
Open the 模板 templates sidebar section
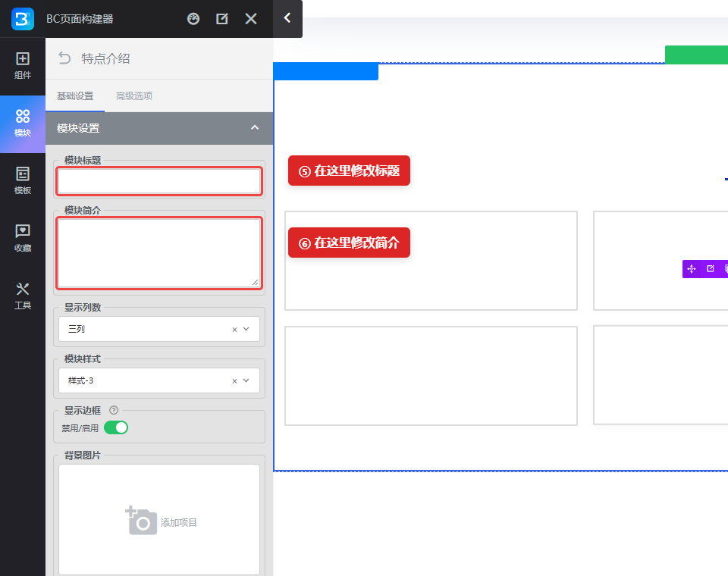tap(23, 181)
